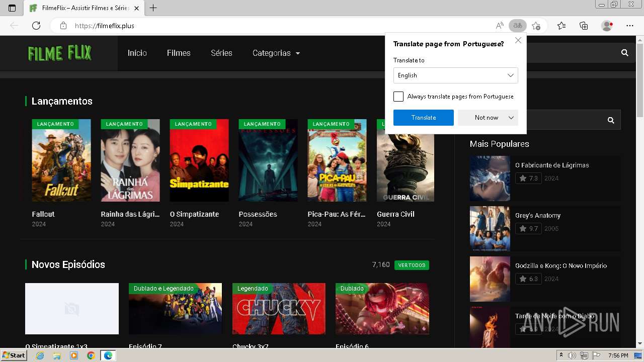This screenshot has height=362, width=644.
Task: Click the header search magnifier icon
Action: (x=625, y=53)
